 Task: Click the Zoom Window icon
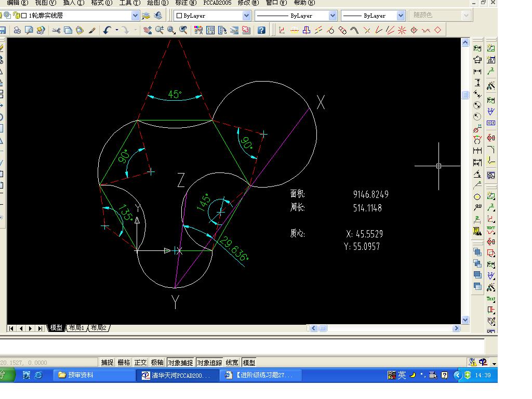coord(171,31)
